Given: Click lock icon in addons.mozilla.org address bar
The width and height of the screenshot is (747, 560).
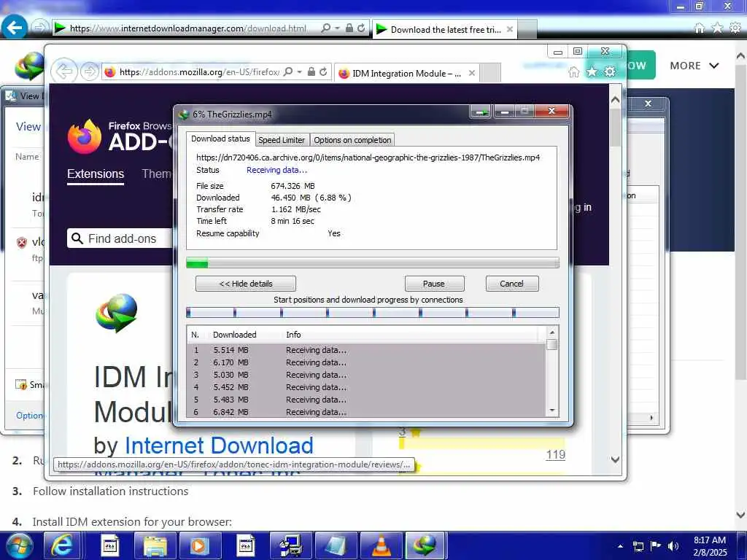Looking at the screenshot, I should 311,72.
